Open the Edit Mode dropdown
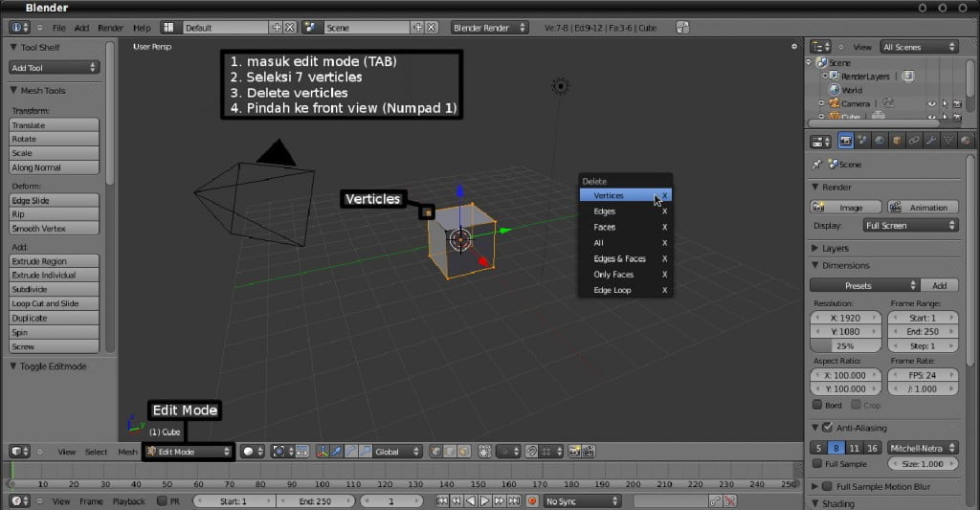Screen dimensions: 980x510 [189, 452]
